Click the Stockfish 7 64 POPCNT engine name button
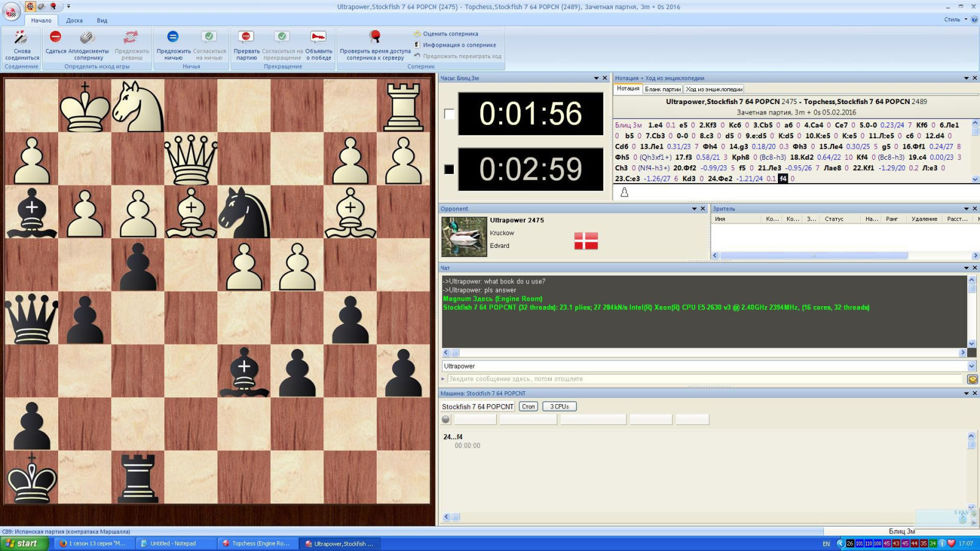The height and width of the screenshot is (551, 980). [478, 407]
